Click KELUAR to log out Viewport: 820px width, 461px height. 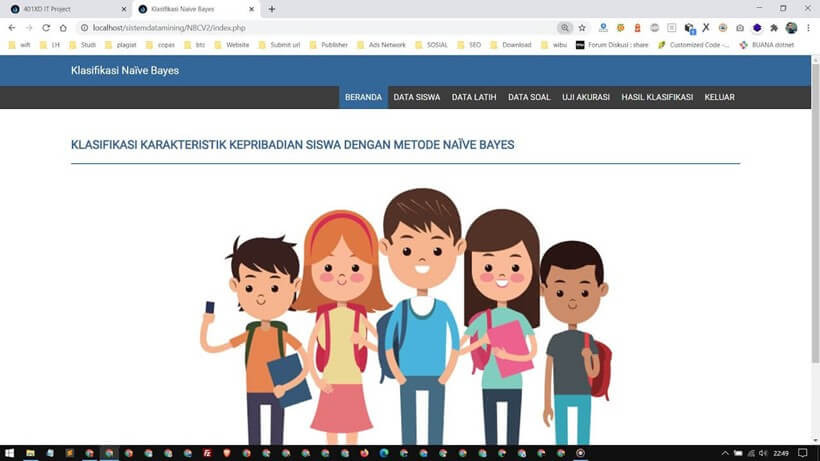719,97
